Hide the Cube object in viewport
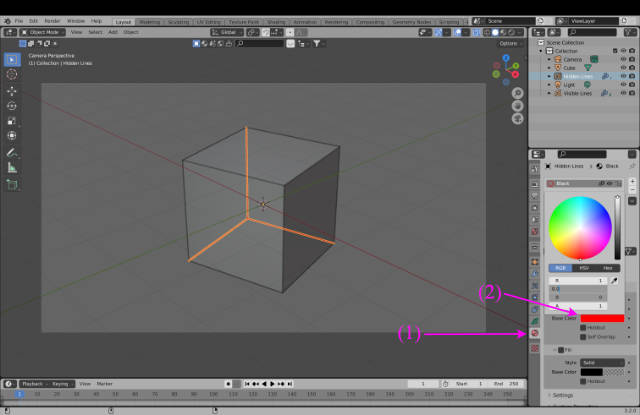Screen dimensions: 640x415 coord(623,68)
